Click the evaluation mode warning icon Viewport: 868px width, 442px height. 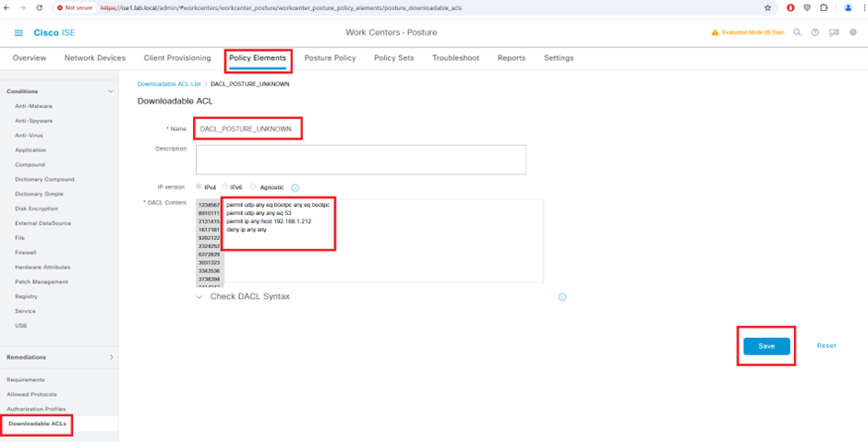pyautogui.click(x=715, y=32)
